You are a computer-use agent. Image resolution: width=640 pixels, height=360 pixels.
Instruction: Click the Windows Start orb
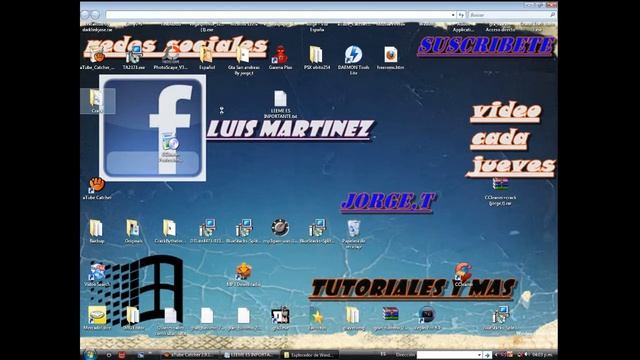pyautogui.click(x=89, y=355)
